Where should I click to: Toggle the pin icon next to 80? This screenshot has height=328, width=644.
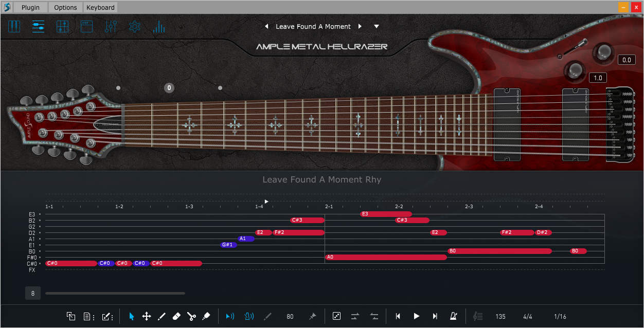(312, 316)
